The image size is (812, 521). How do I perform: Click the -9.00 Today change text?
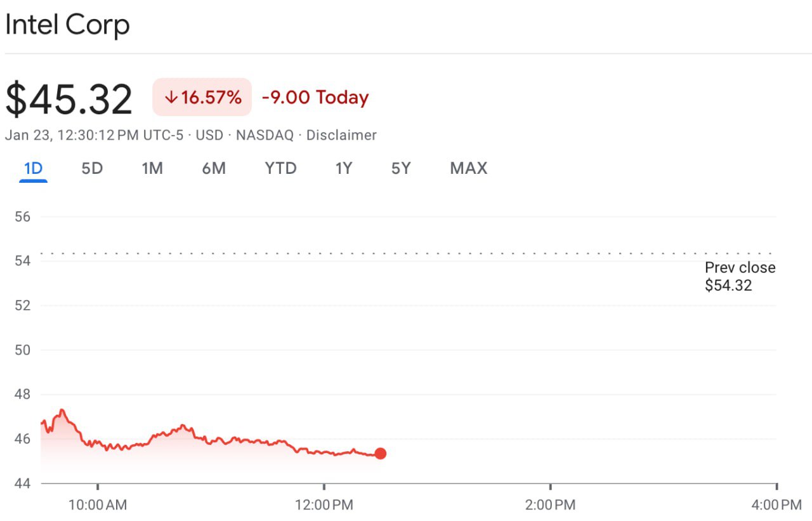(x=315, y=98)
